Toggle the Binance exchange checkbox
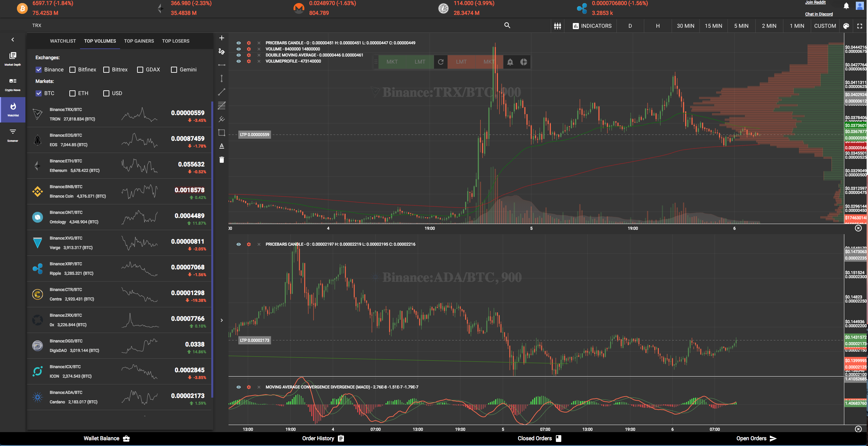868x446 pixels. (x=39, y=70)
